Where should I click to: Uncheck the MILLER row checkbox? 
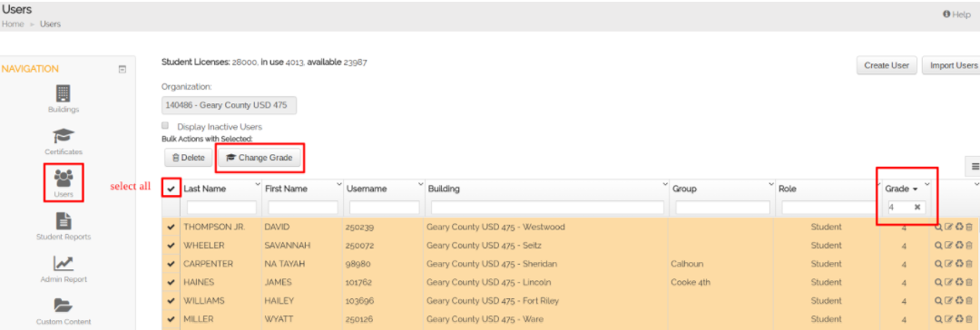pyautogui.click(x=171, y=319)
